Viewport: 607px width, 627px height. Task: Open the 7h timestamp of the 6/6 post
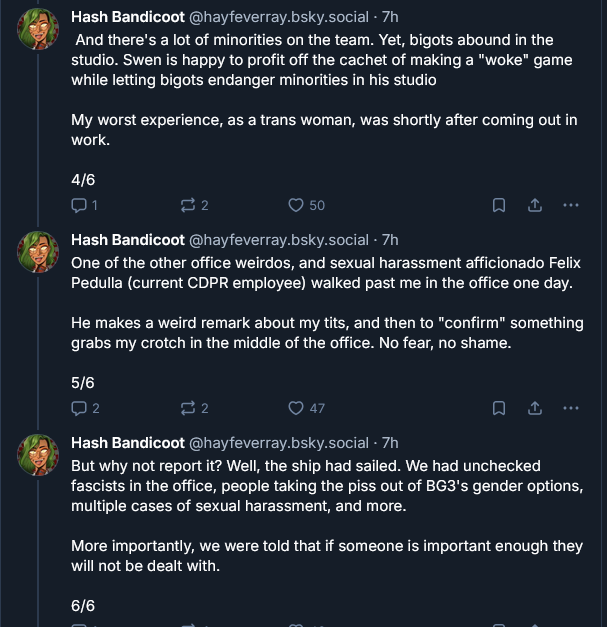tap(390, 443)
